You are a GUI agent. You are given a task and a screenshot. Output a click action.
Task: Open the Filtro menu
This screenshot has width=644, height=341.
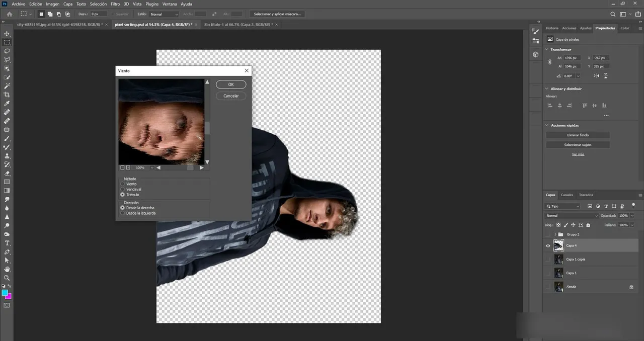click(x=115, y=4)
